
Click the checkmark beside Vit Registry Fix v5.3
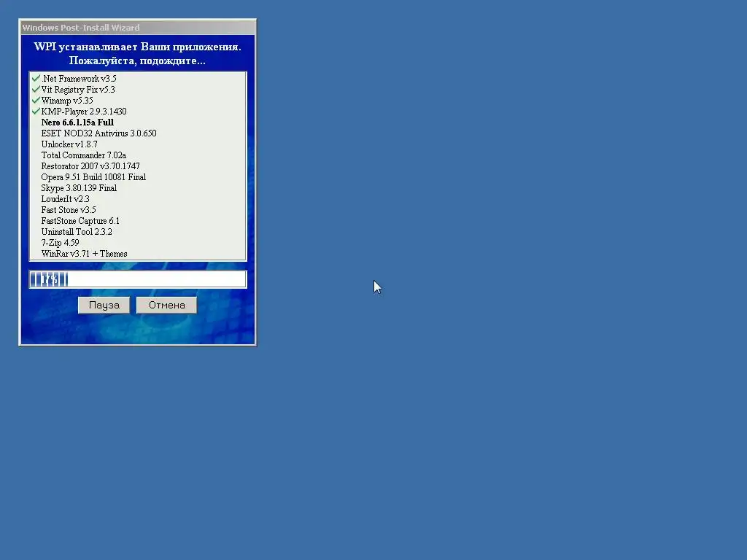(x=36, y=89)
